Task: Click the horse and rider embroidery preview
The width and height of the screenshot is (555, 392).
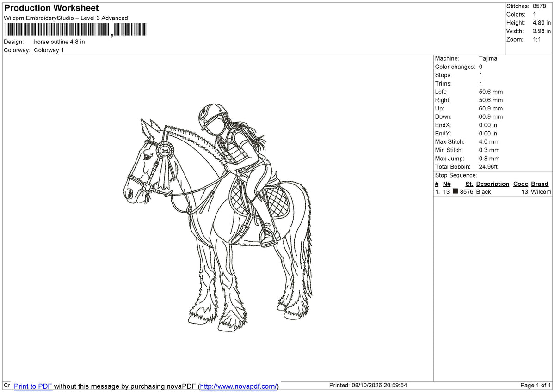Action: point(218,217)
